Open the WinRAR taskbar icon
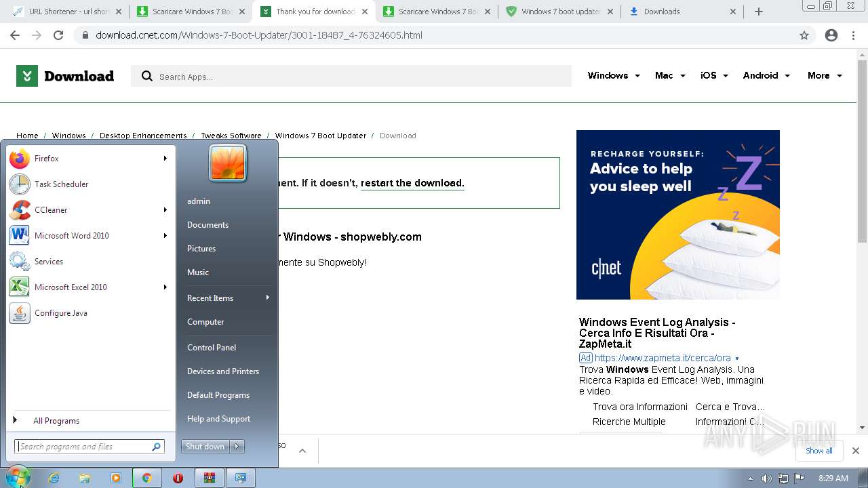The height and width of the screenshot is (488, 868). 210,478
